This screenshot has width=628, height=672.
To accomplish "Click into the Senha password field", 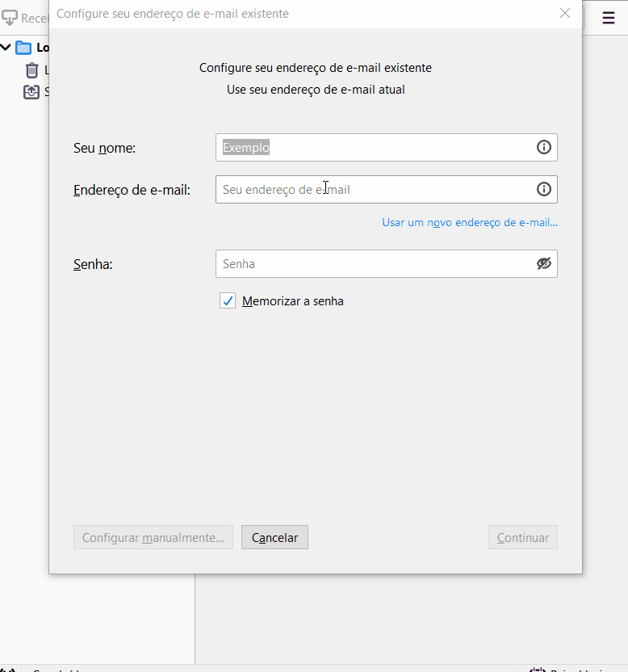I will pyautogui.click(x=375, y=263).
